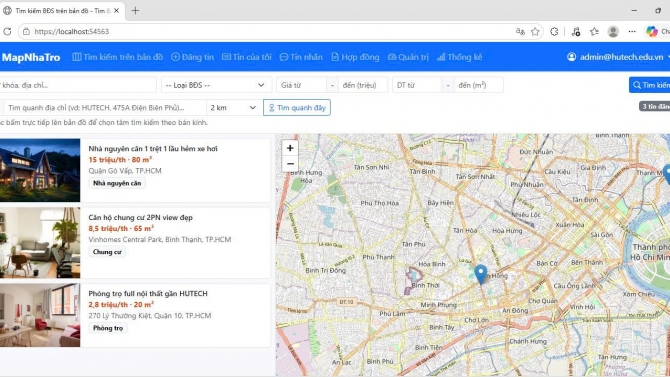Open Thống kê menu item
Screen dimensions: 670x377
tap(459, 57)
